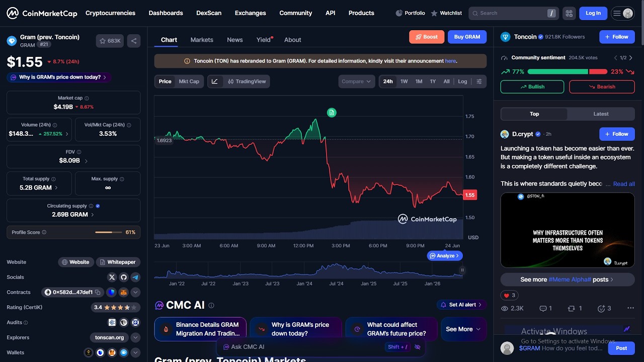Hide the Ask CMC AI bar
The image size is (644, 362).
point(417,347)
